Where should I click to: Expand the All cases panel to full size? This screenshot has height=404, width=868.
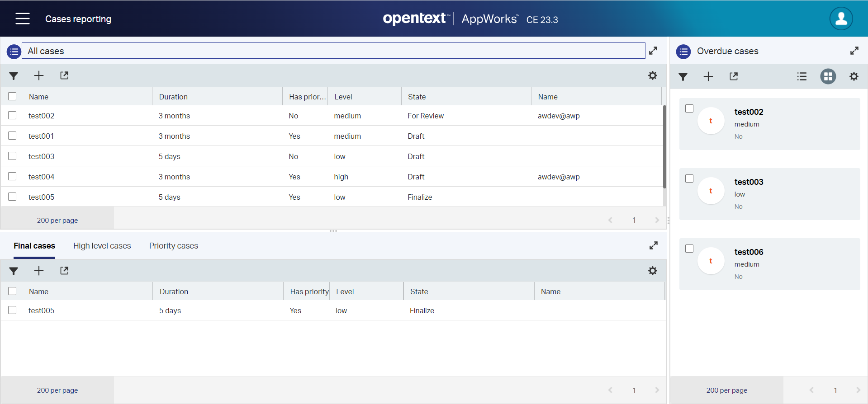coord(653,51)
